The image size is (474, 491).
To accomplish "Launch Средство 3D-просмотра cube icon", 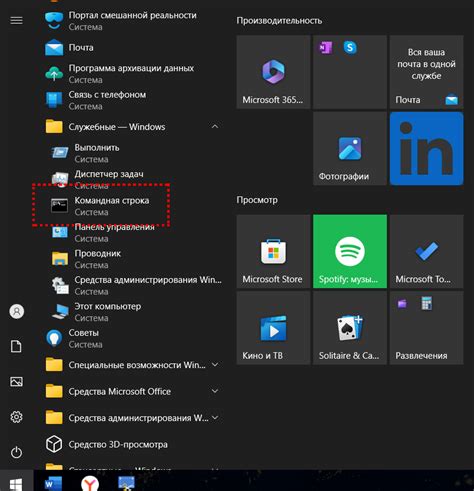I will click(54, 444).
